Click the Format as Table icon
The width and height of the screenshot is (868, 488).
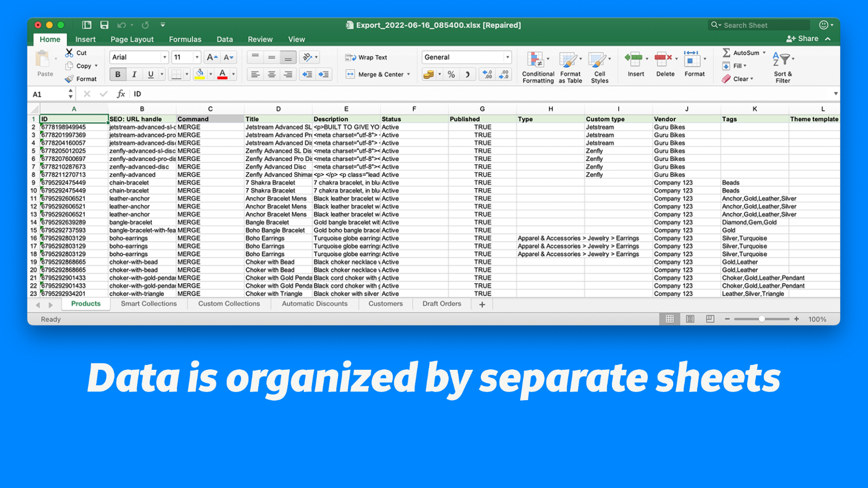tap(570, 64)
